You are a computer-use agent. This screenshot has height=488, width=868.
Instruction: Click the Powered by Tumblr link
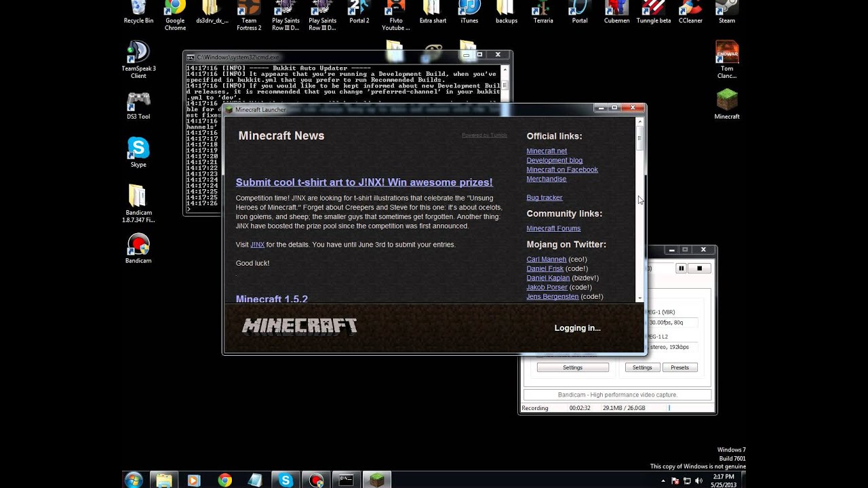484,135
